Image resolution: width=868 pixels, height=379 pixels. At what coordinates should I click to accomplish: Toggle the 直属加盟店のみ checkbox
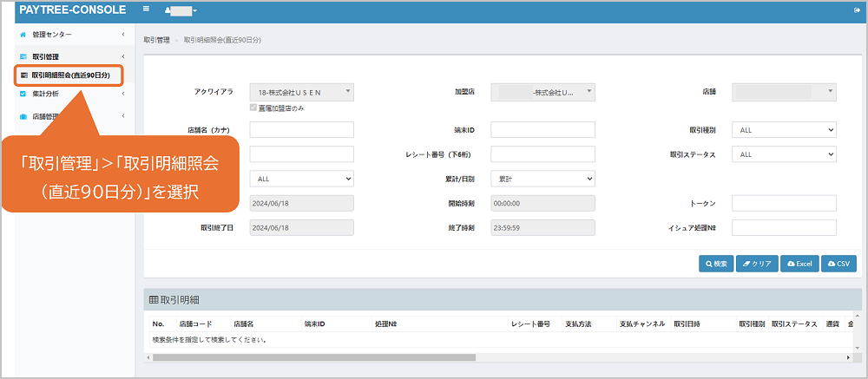click(253, 108)
